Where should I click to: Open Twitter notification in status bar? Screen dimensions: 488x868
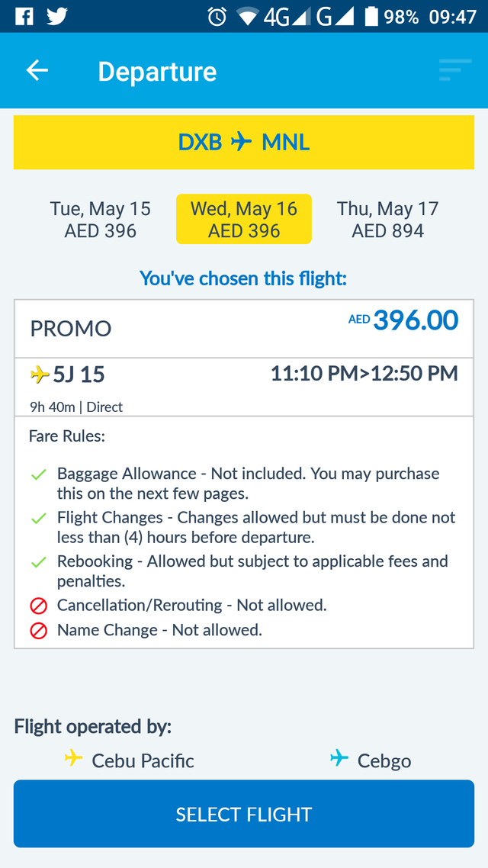(57, 17)
